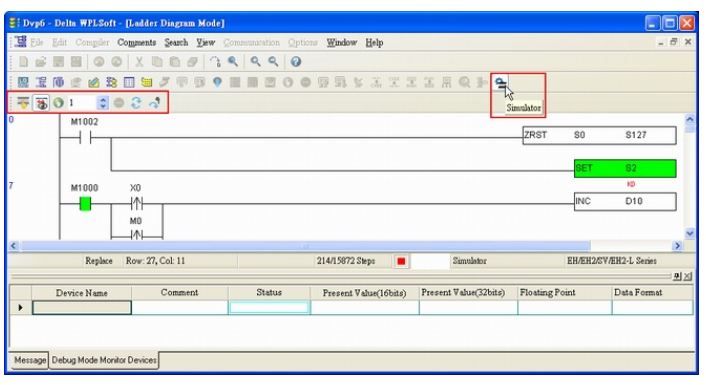Click the Data Format column header
Image resolution: width=706 pixels, height=385 pixels.
652,293
